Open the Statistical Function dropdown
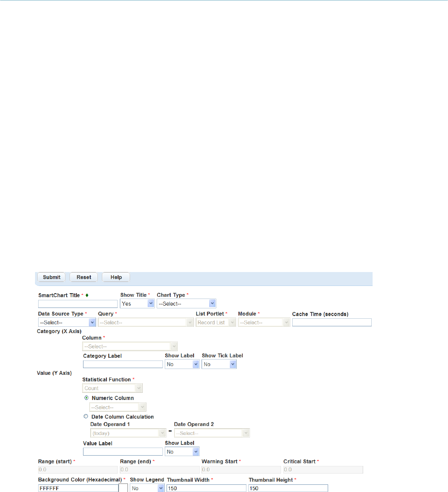The height and width of the screenshot is (492, 448). 112,388
